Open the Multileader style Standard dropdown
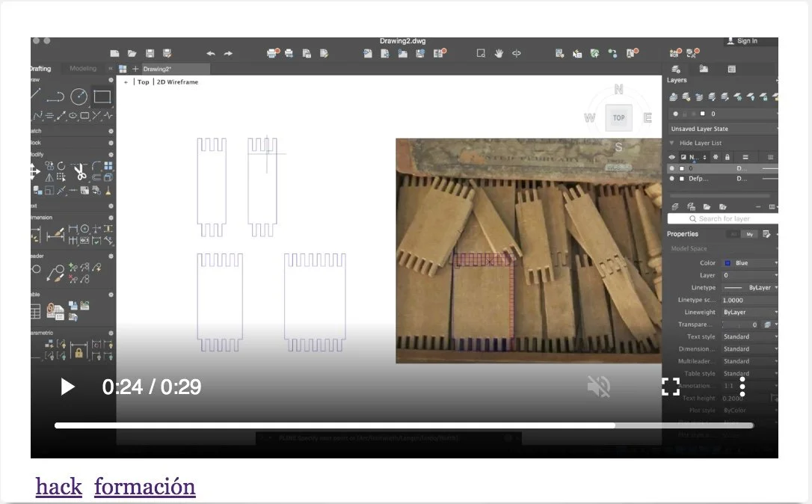The width and height of the screenshot is (812, 504). tap(750, 361)
